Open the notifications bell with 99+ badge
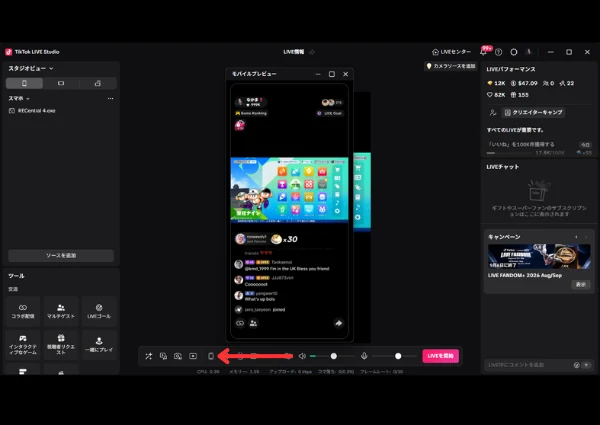The width and height of the screenshot is (600, 425). [x=484, y=52]
